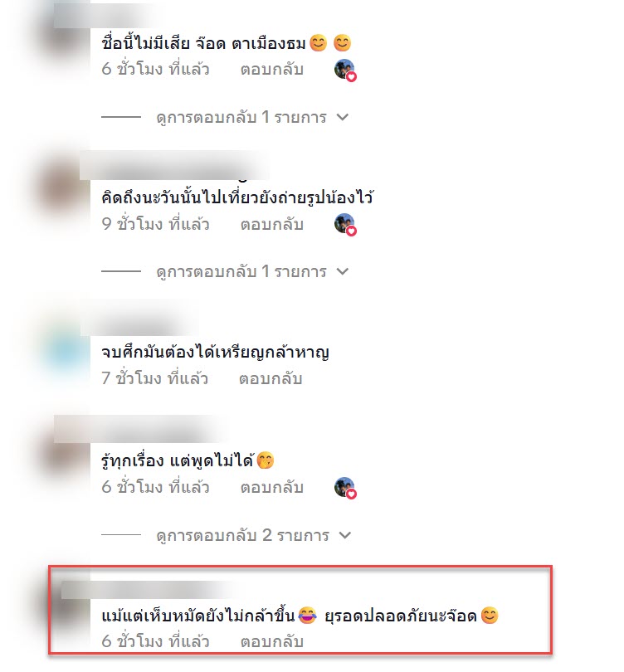Click '7 ชั่วโมง ที่แล้ว' timestamp link
Screen dimensions: 624x672
point(154,378)
